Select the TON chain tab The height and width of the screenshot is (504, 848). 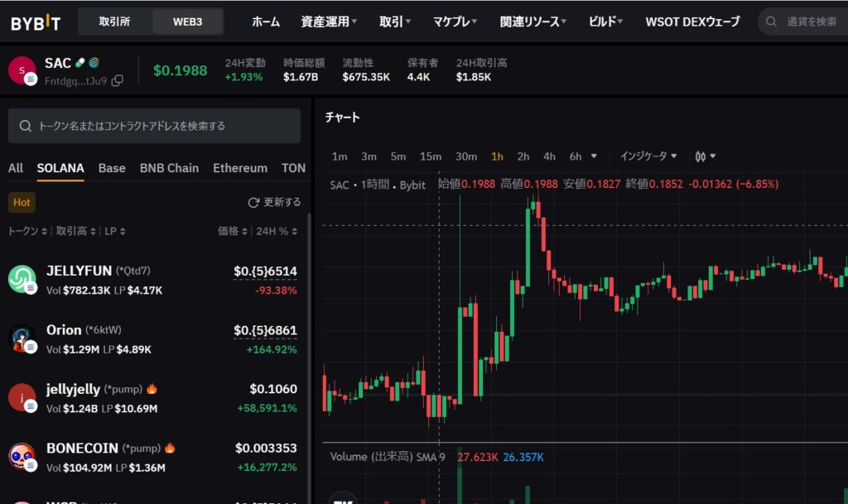pyautogui.click(x=294, y=168)
